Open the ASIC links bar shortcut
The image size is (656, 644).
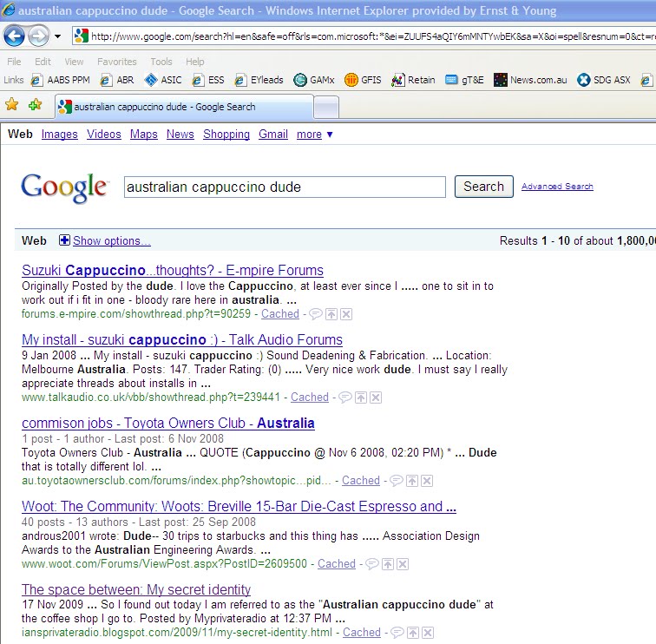point(163,80)
